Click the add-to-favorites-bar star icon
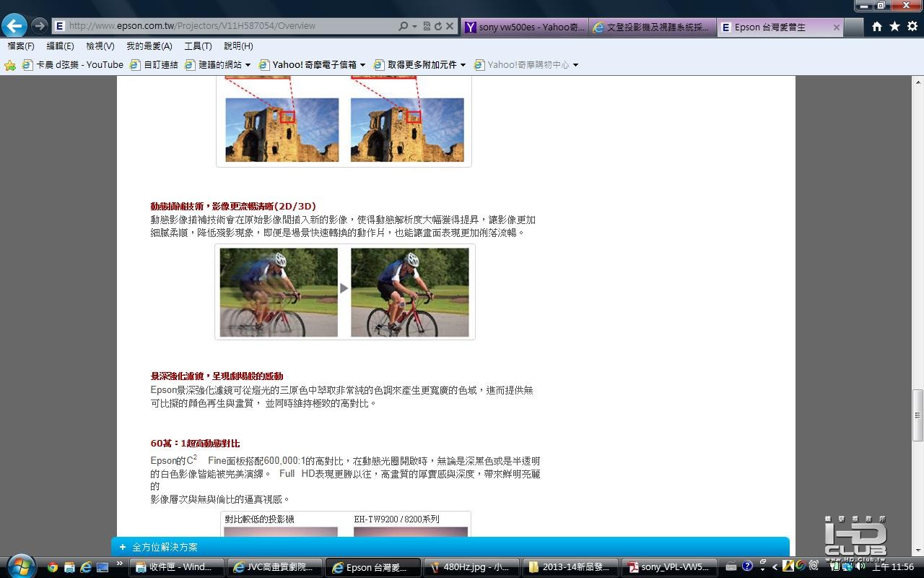This screenshot has width=924, height=578. click(x=10, y=65)
